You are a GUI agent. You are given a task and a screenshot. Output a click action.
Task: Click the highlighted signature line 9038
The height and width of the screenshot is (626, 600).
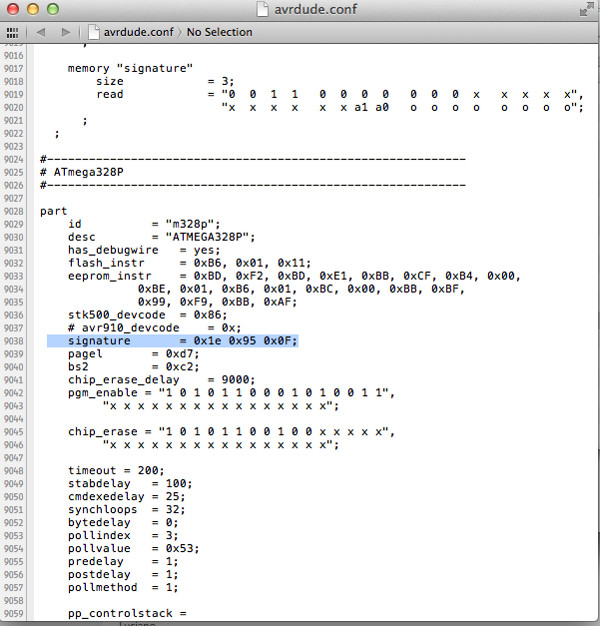pyautogui.click(x=172, y=341)
